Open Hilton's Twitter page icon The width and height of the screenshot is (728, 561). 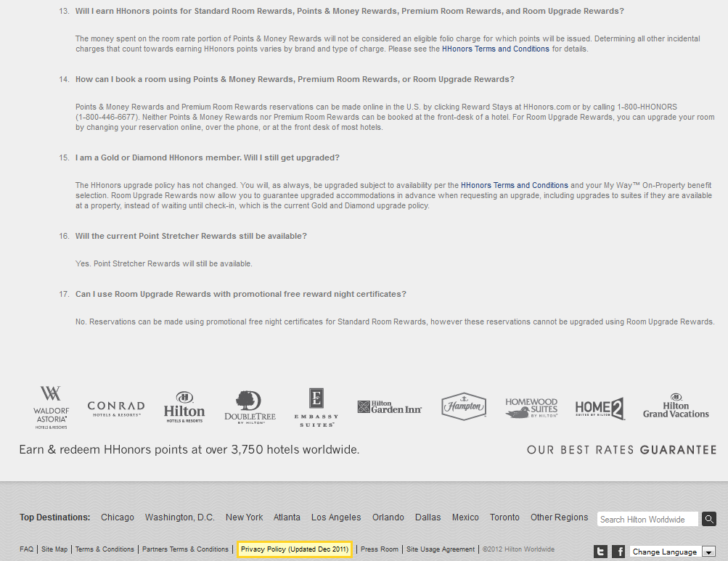click(x=600, y=552)
